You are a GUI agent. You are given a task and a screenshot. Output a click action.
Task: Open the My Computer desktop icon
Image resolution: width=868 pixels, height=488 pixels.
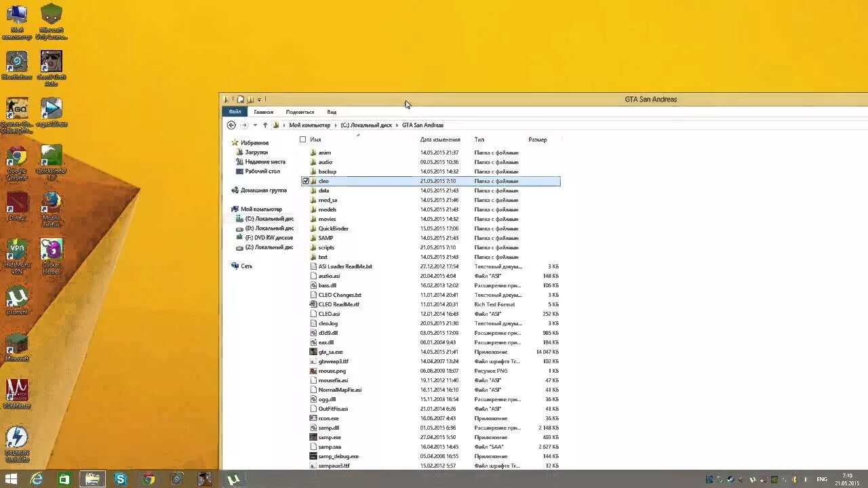tap(17, 22)
